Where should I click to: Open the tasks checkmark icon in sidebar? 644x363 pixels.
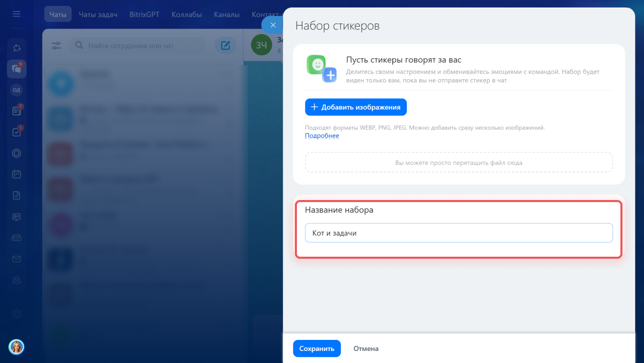tap(17, 132)
